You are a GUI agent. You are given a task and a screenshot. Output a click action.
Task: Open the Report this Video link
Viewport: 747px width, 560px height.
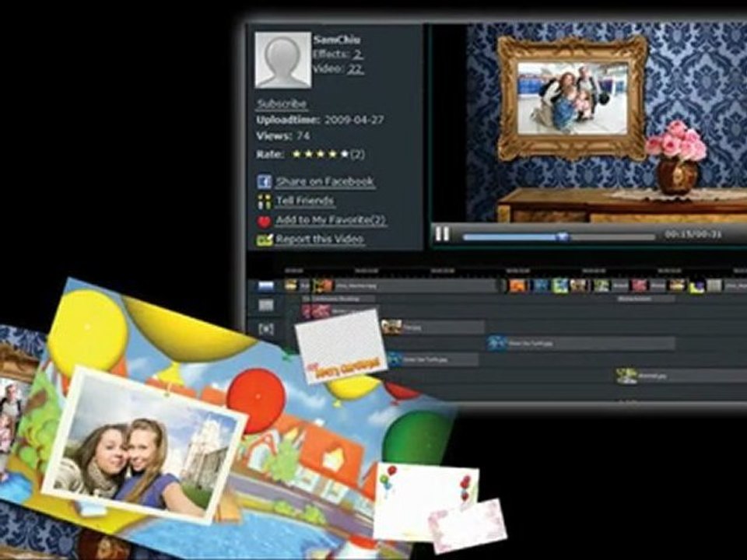coord(320,239)
